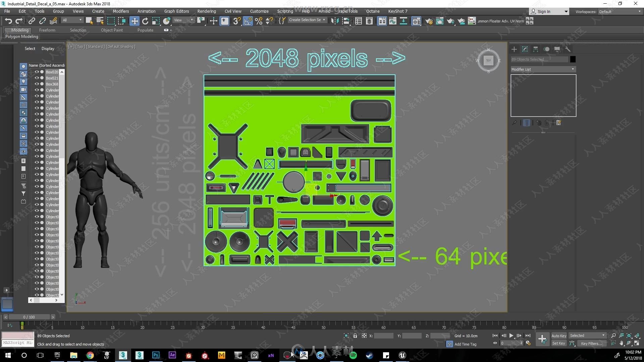
Task: Switch to the Freeform ribbon tab
Action: (47, 30)
